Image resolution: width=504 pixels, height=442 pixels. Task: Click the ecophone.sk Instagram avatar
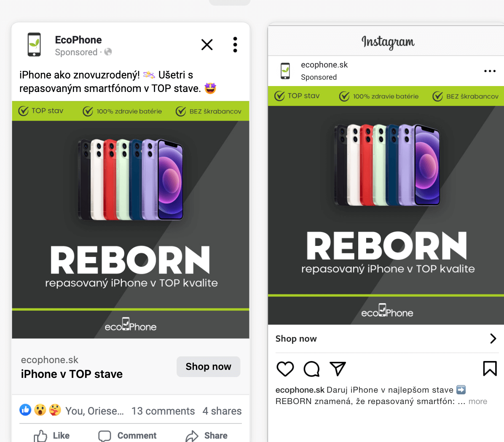tap(285, 71)
